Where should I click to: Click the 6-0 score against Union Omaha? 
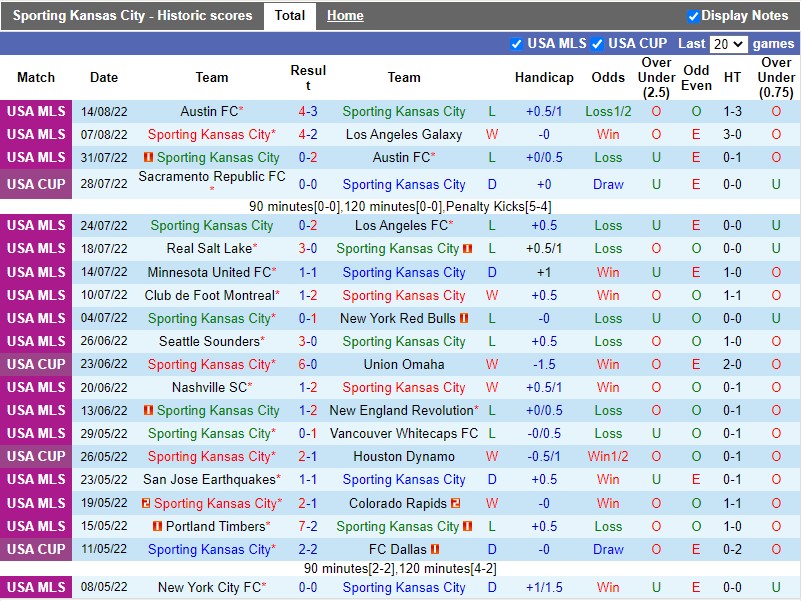308,364
